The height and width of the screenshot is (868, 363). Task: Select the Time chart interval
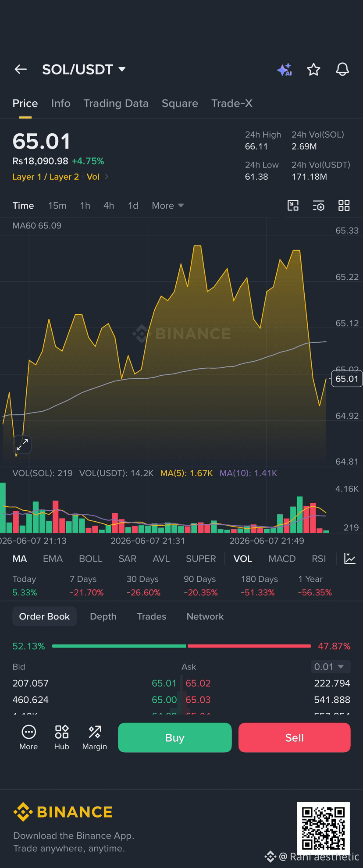tap(23, 206)
